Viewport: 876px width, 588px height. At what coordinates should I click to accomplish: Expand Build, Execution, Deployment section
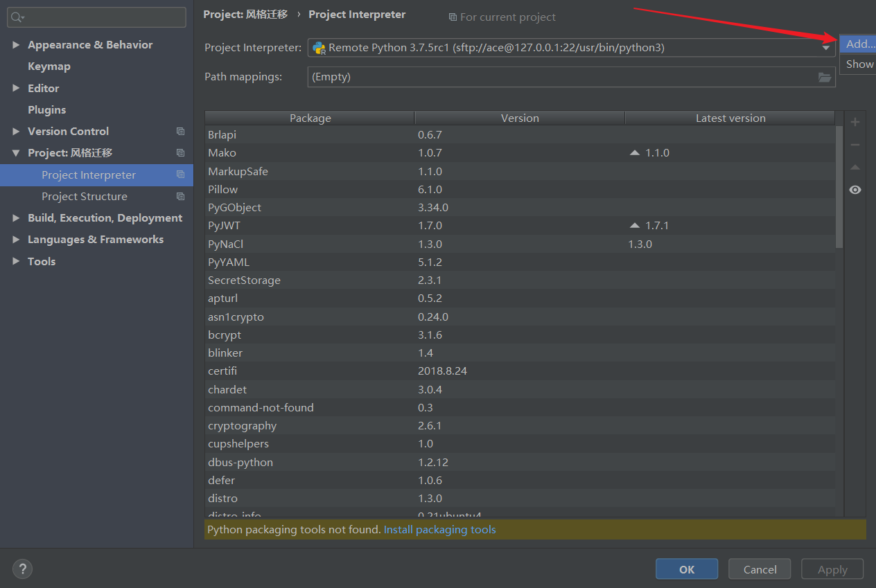(x=16, y=218)
